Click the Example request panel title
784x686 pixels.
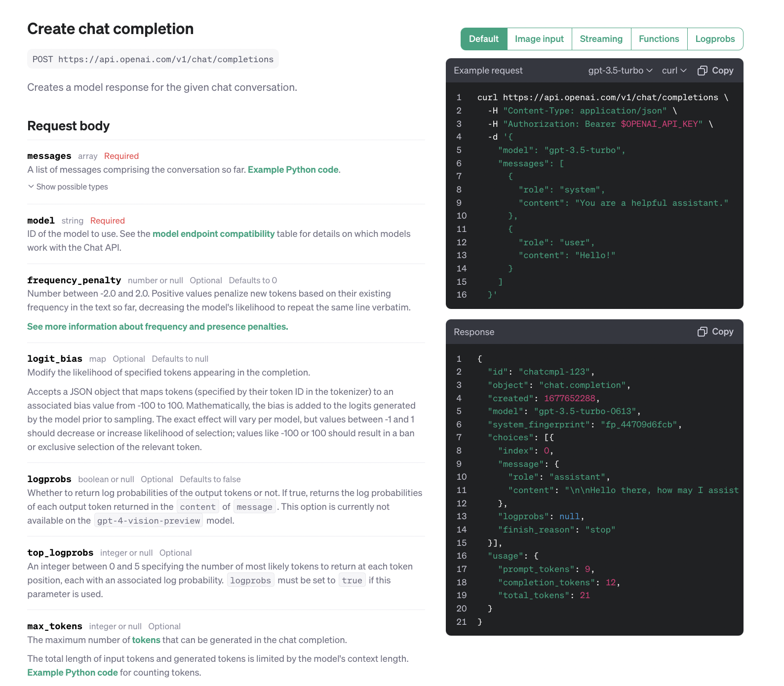(x=488, y=71)
